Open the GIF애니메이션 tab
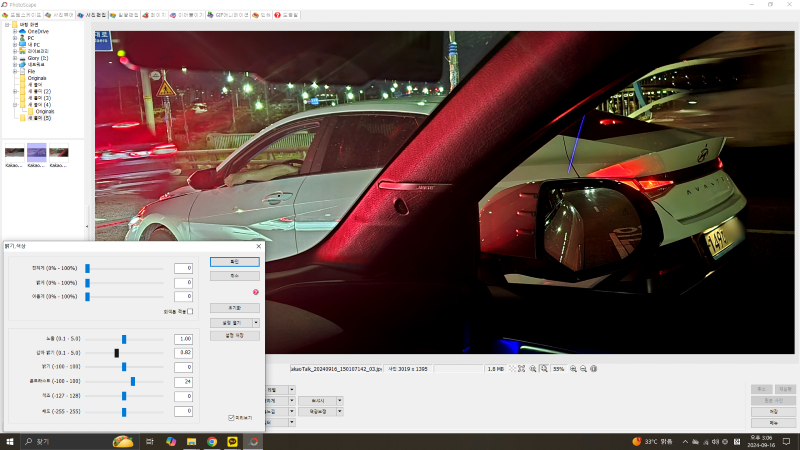 coord(228,15)
